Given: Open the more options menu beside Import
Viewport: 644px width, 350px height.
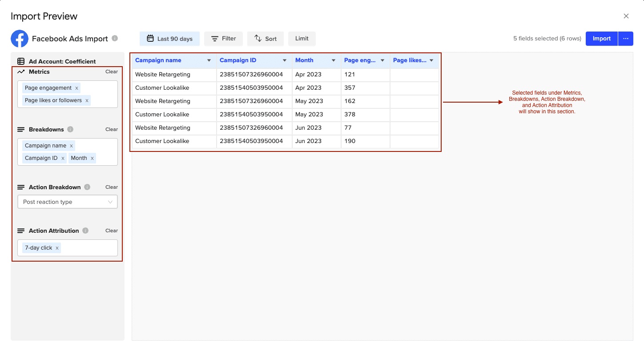Looking at the screenshot, I should pos(625,39).
